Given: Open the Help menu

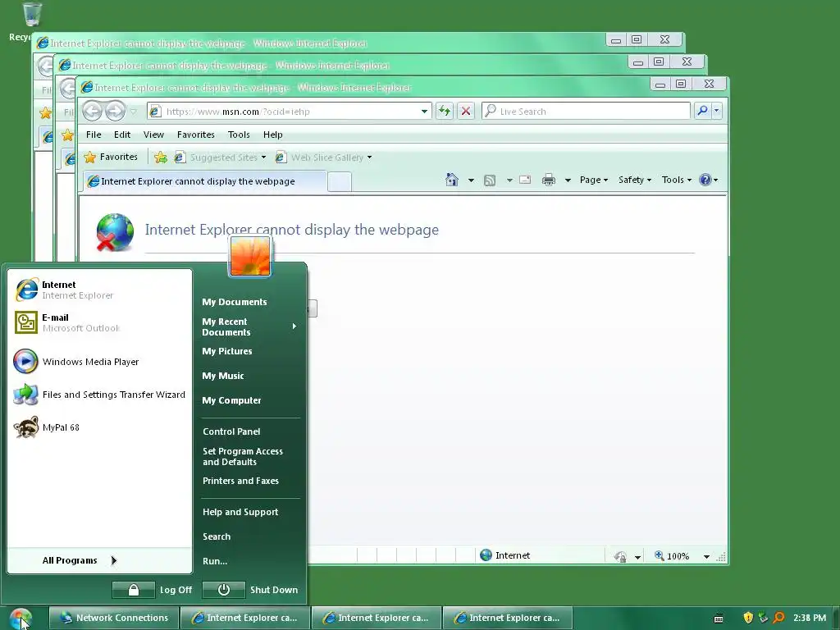Looking at the screenshot, I should [x=272, y=135].
